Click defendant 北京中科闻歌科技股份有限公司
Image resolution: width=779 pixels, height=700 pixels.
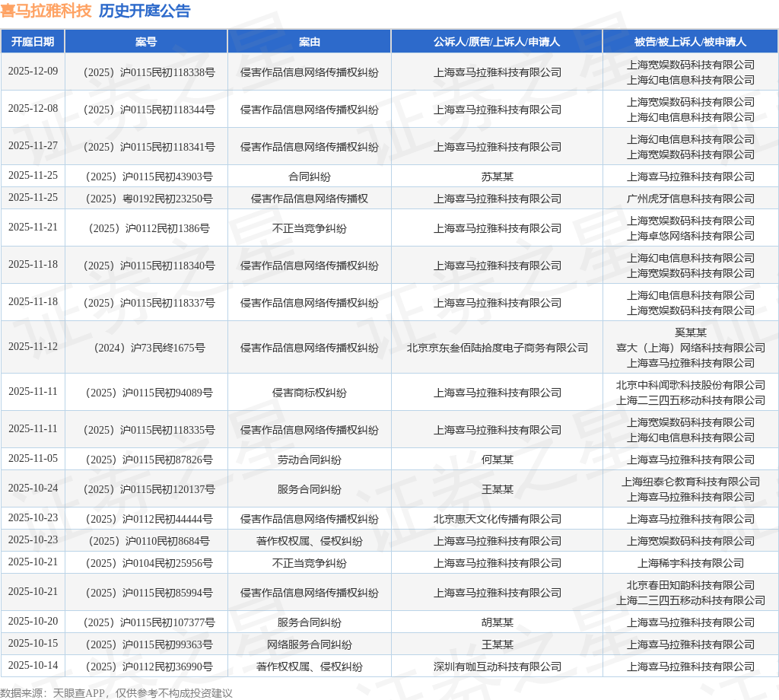coord(690,384)
